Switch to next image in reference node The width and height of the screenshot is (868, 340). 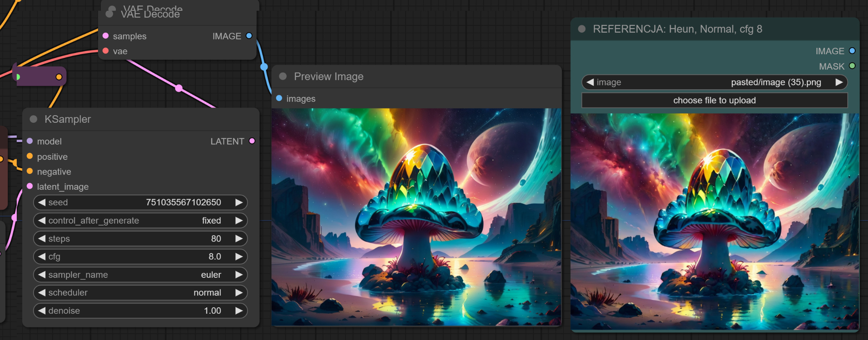(x=839, y=83)
